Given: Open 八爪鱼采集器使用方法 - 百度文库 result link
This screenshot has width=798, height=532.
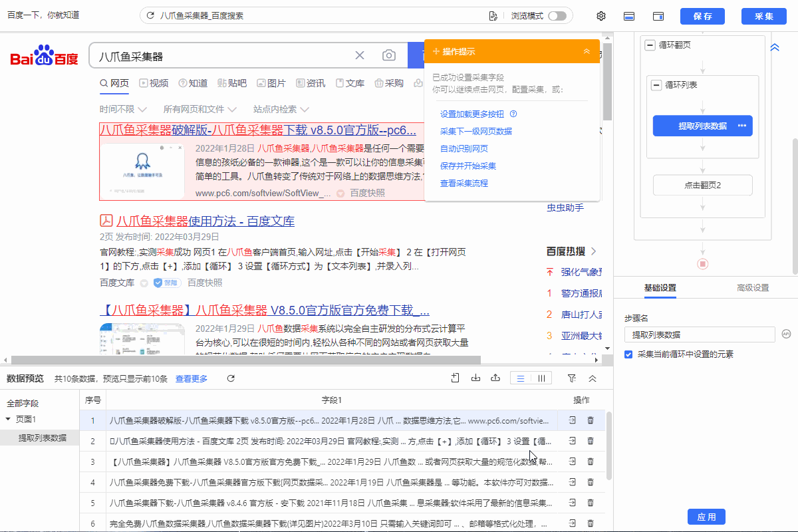Looking at the screenshot, I should [x=205, y=221].
